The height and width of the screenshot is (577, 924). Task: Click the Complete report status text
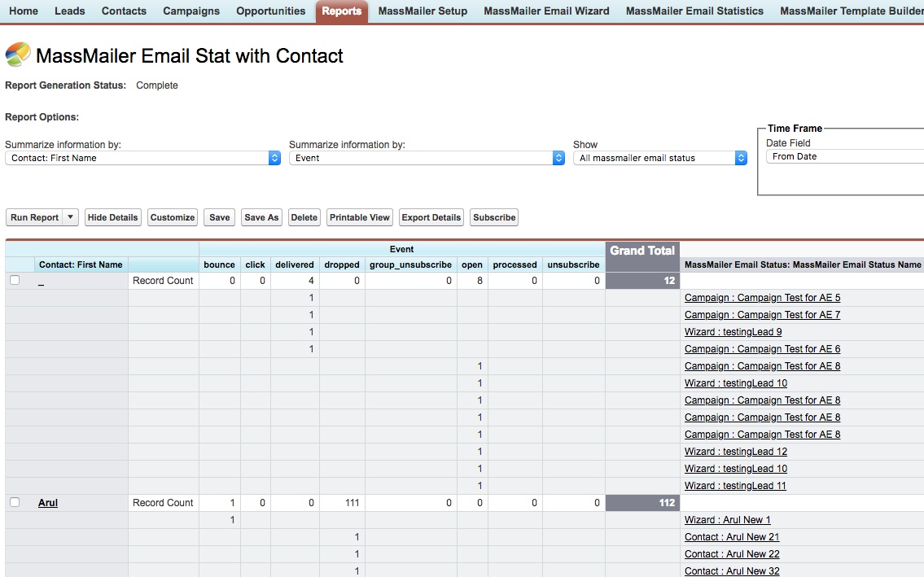(157, 85)
